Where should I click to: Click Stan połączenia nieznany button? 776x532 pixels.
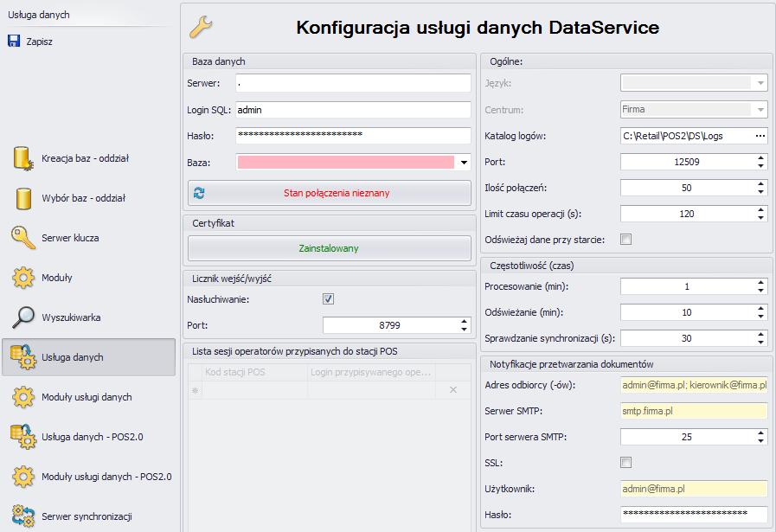coord(329,193)
